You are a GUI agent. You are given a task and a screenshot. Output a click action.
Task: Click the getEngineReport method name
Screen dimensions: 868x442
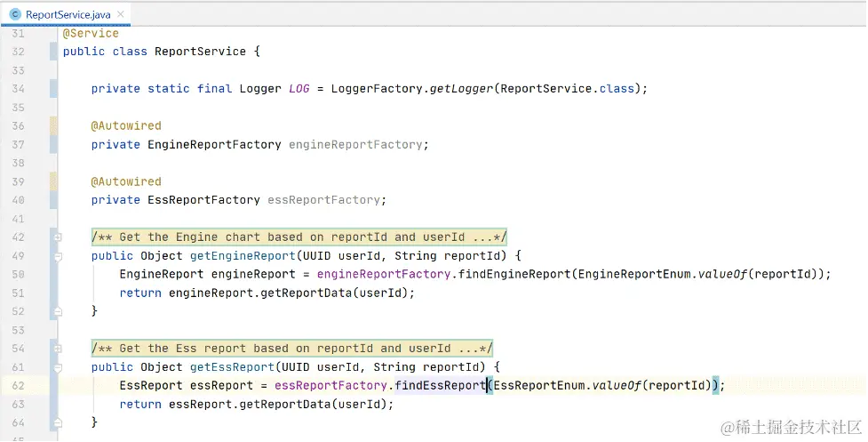pyautogui.click(x=243, y=256)
